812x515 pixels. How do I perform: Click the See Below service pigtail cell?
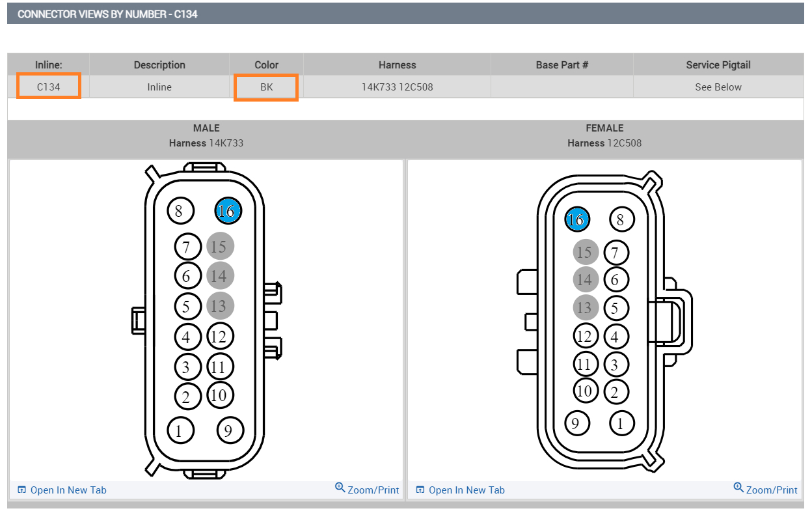click(x=718, y=87)
